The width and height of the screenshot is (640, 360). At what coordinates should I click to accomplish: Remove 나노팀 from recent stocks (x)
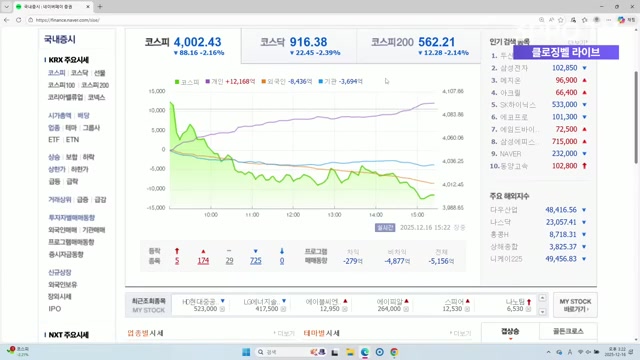(528, 309)
